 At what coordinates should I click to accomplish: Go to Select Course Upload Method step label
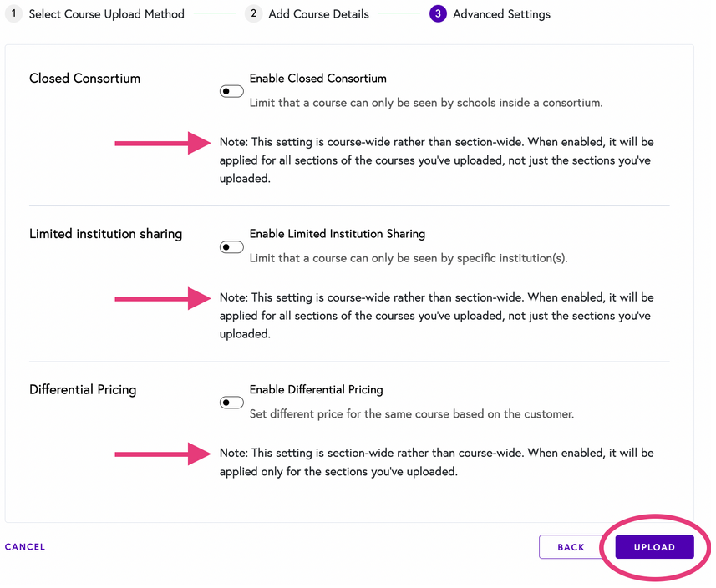[106, 14]
